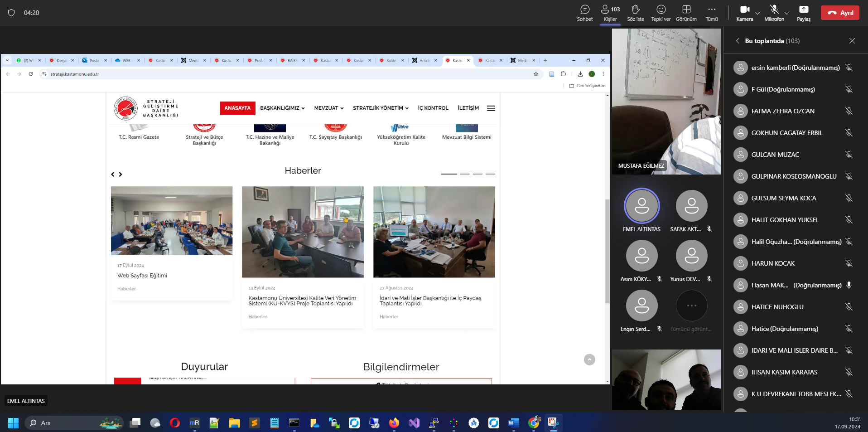Toggle the Kamera on or off

[x=744, y=13]
